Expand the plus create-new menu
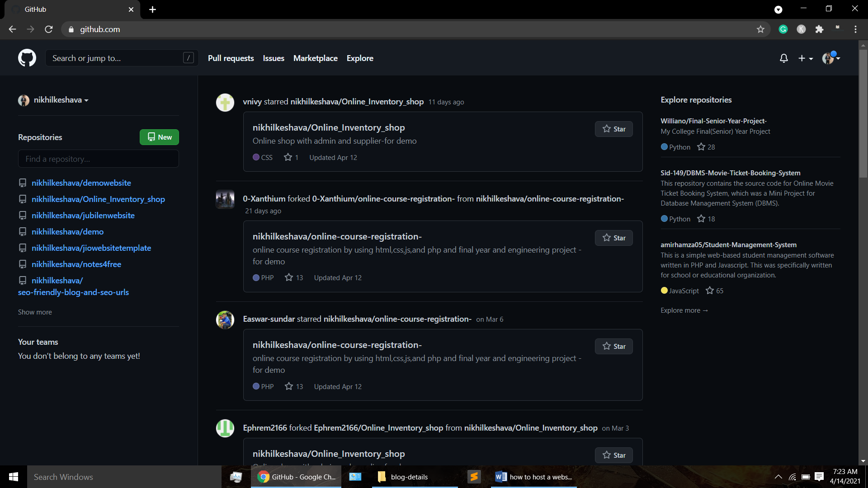The image size is (868, 488). point(805,58)
